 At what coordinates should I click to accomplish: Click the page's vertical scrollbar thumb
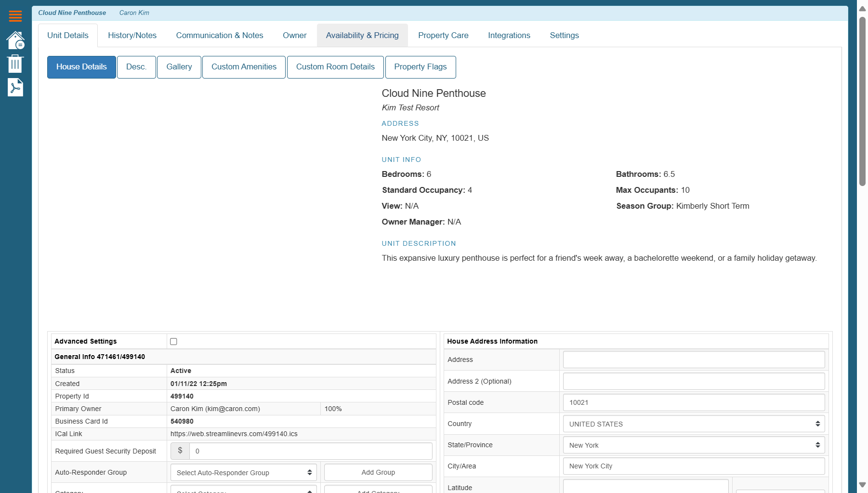tap(862, 101)
